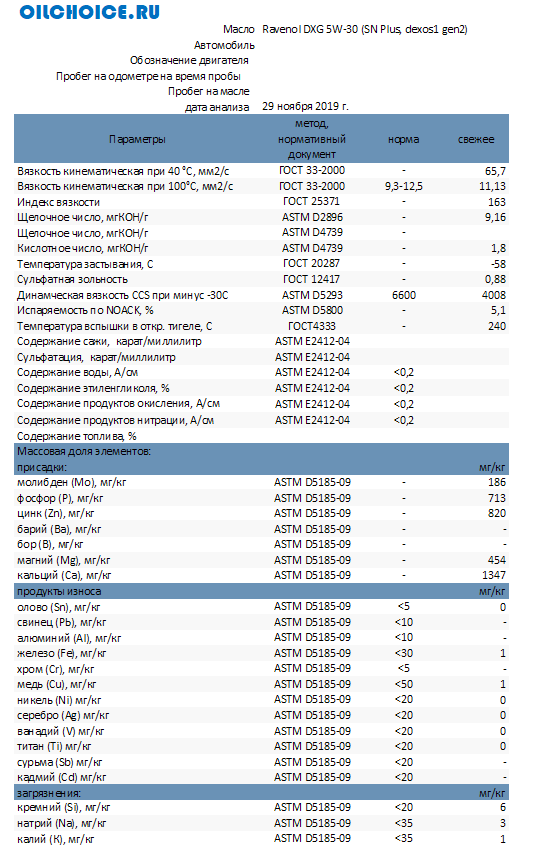537x855 pixels.
Task: Select zinc value 820
Action: pyautogui.click(x=497, y=514)
